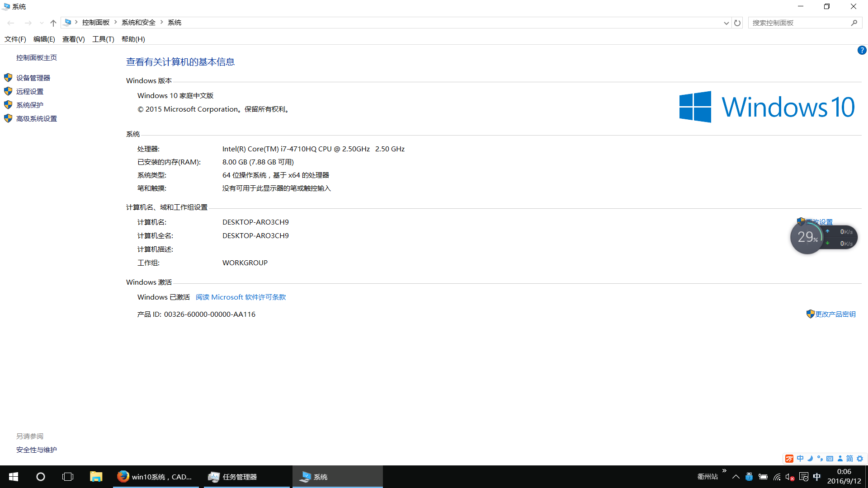The height and width of the screenshot is (488, 868).
Task: Open Sogou soft keyboard icon
Action: click(830, 459)
